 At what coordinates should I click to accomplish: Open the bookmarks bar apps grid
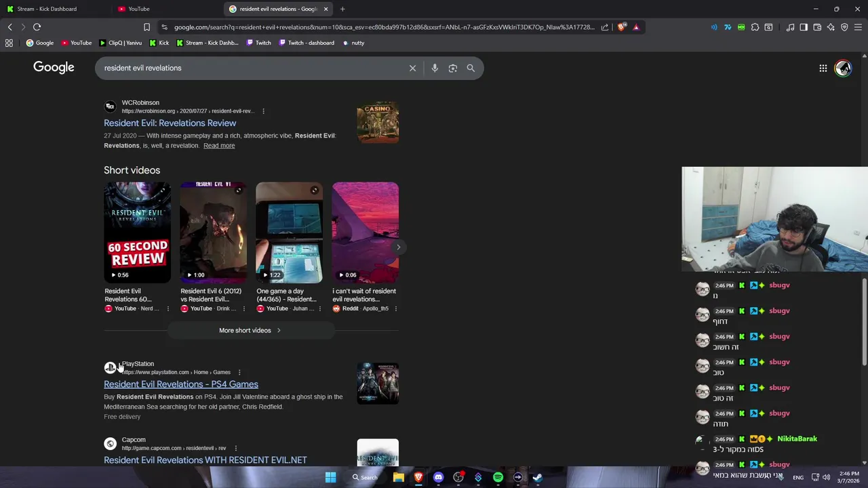[x=9, y=43]
